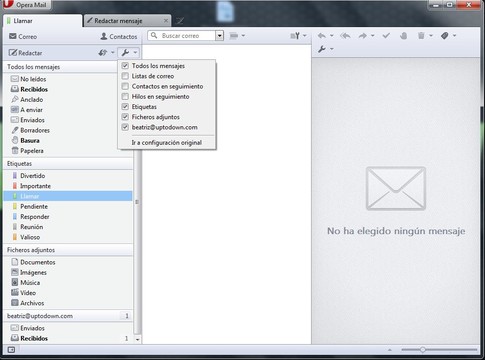This screenshot has height=360, width=485.
Task: Select Ir a configuración original menu entry
Action: [x=167, y=143]
